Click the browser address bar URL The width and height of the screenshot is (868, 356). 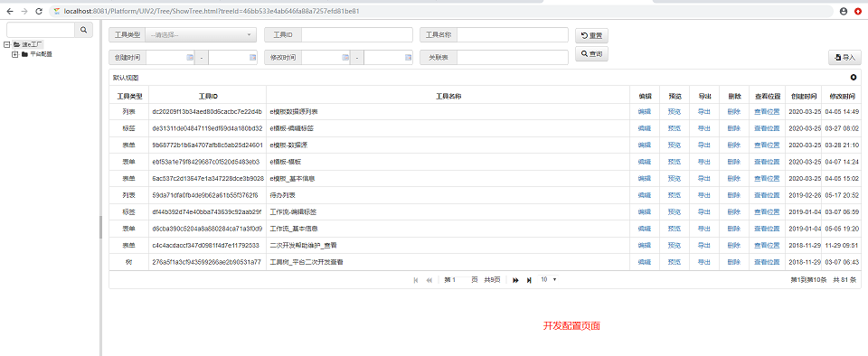(212, 11)
